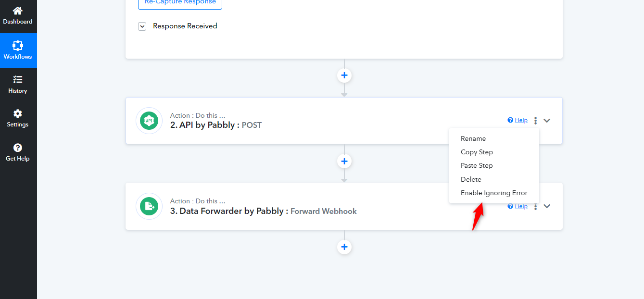The width and height of the screenshot is (644, 299).
Task: Open Help link on API by Pabbly step
Action: pos(518,120)
